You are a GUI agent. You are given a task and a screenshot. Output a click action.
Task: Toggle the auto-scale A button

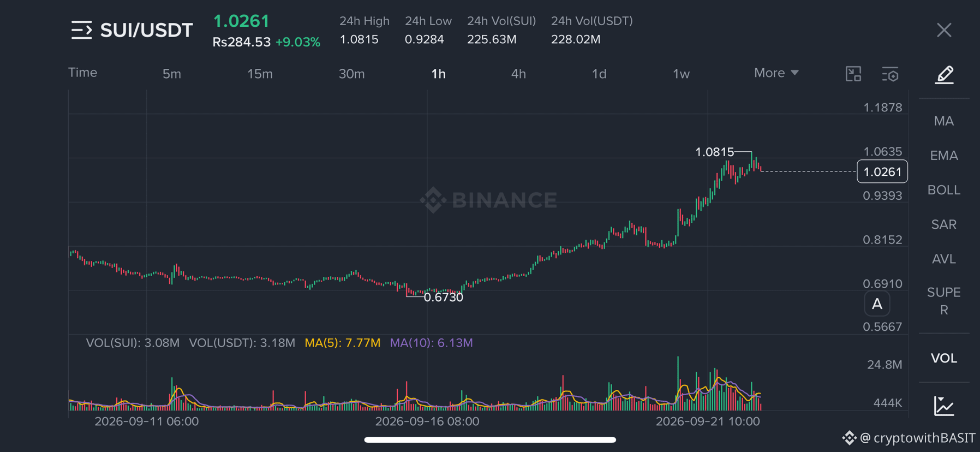(877, 304)
